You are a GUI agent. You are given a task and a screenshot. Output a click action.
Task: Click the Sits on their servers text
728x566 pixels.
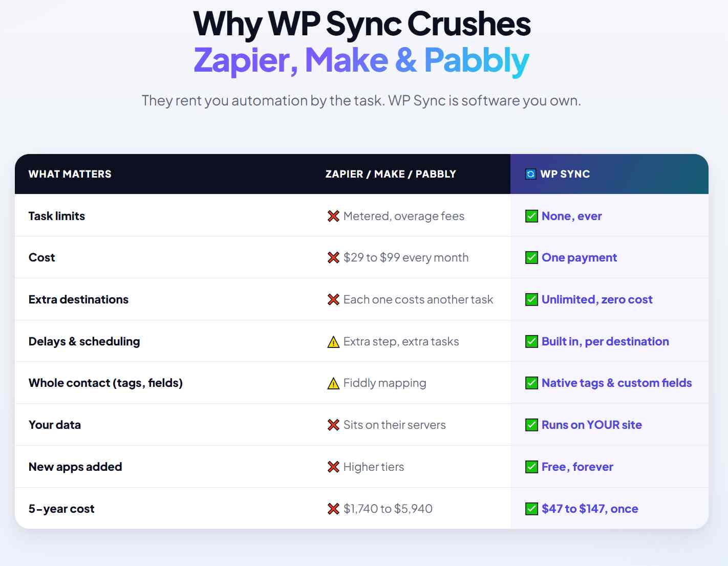(x=395, y=425)
